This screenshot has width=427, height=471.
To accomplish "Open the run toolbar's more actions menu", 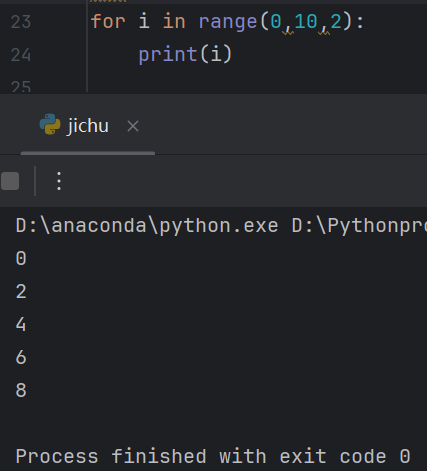I will [59, 181].
